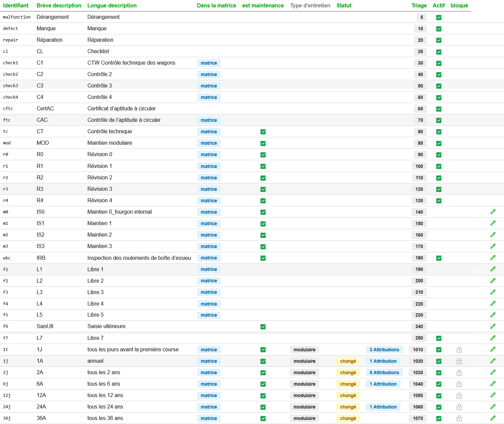Sort table by Triage column header
This screenshot has width=504, height=424.
point(419,5)
